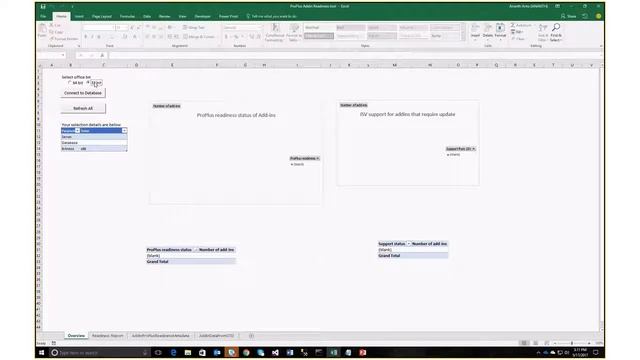Click Sort & Filter in Editing group

pos(542,32)
